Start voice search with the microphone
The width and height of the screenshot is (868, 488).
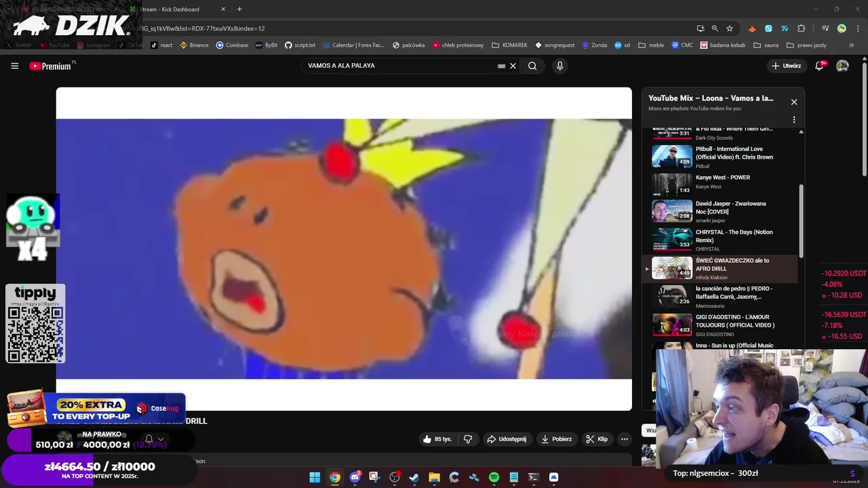559,66
